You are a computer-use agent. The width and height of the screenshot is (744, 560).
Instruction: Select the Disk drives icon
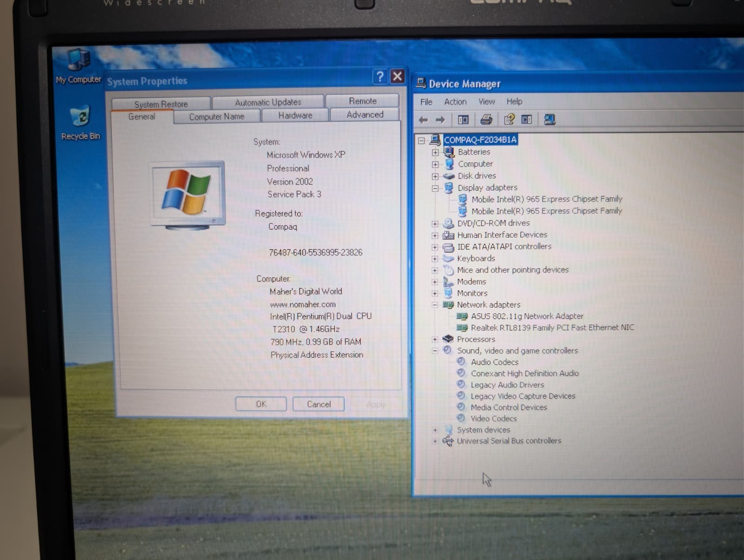[449, 176]
